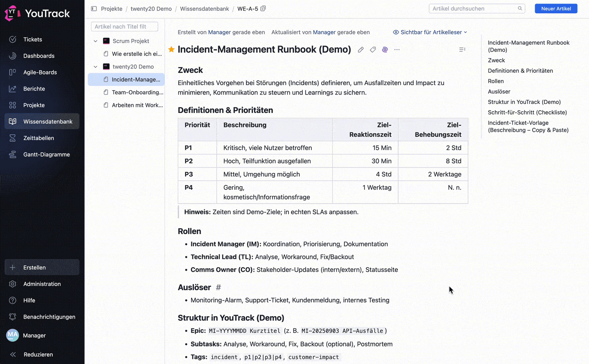Edit the article with the pencil icon
This screenshot has width=589, height=364.
(x=360, y=50)
